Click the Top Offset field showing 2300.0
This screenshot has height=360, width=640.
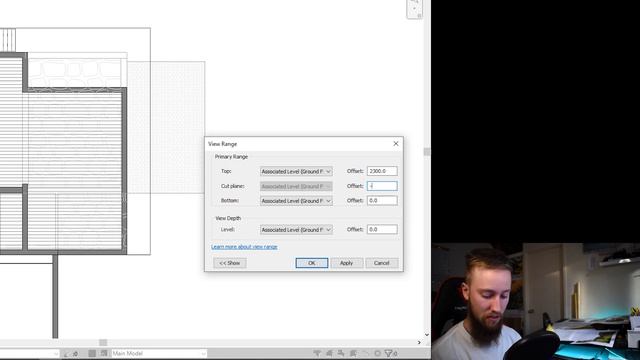[x=382, y=171]
